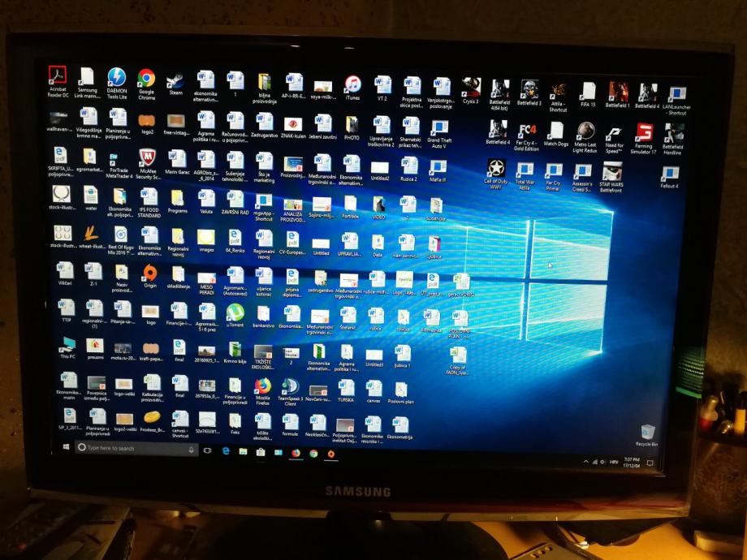Open Microsoft Store from the taskbar
The width and height of the screenshot is (747, 560).
pos(261,451)
